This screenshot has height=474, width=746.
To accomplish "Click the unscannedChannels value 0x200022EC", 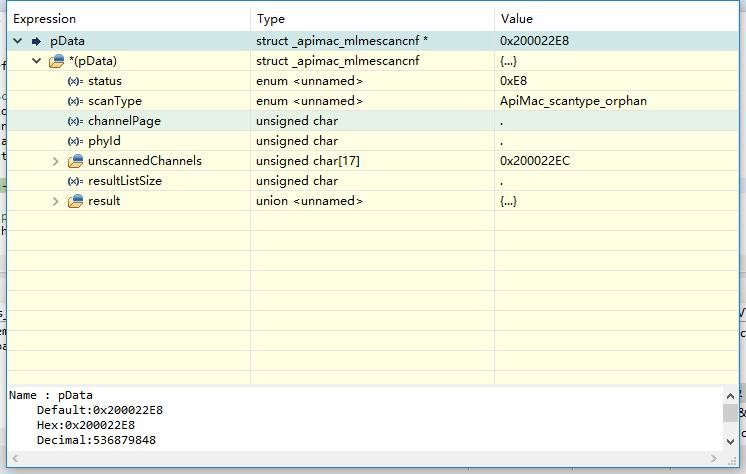I will coord(535,161).
